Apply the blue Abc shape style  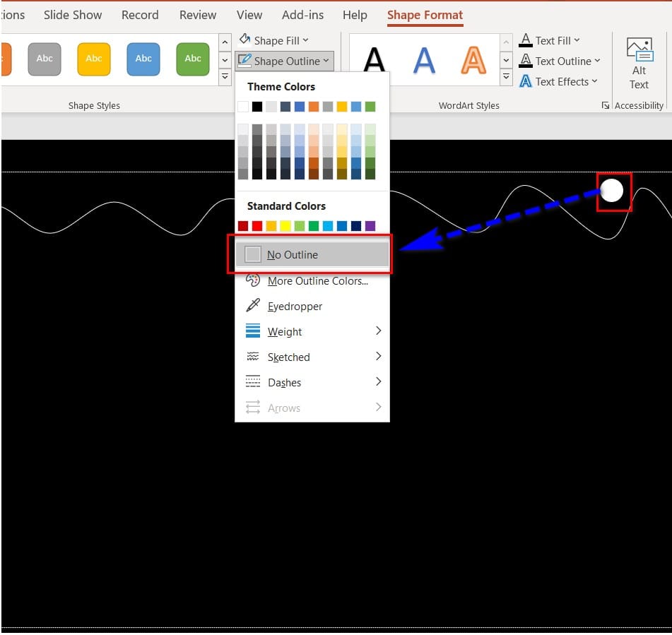143,59
